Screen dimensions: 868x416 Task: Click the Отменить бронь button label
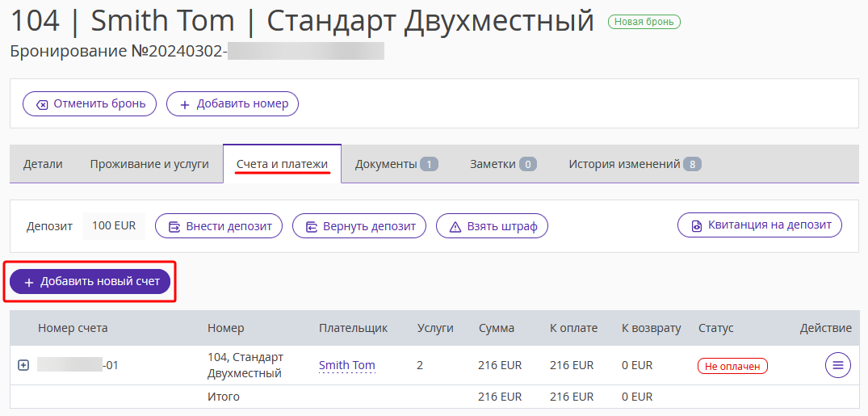click(99, 103)
